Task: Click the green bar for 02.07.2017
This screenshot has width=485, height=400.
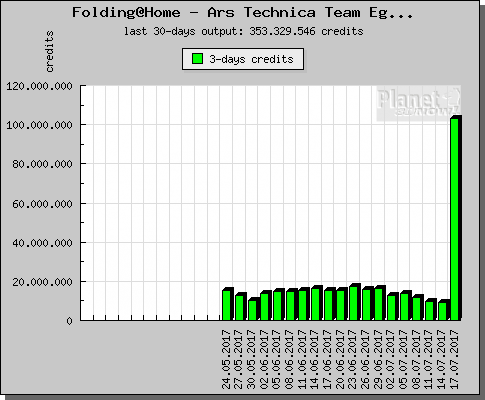Action: pyautogui.click(x=391, y=308)
